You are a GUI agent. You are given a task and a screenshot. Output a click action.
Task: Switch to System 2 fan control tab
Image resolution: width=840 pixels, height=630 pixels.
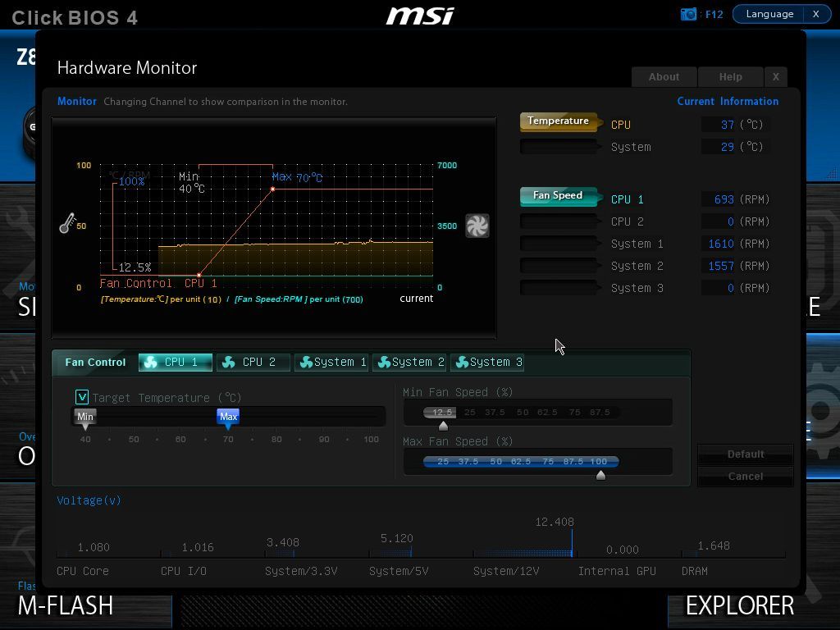click(x=409, y=362)
